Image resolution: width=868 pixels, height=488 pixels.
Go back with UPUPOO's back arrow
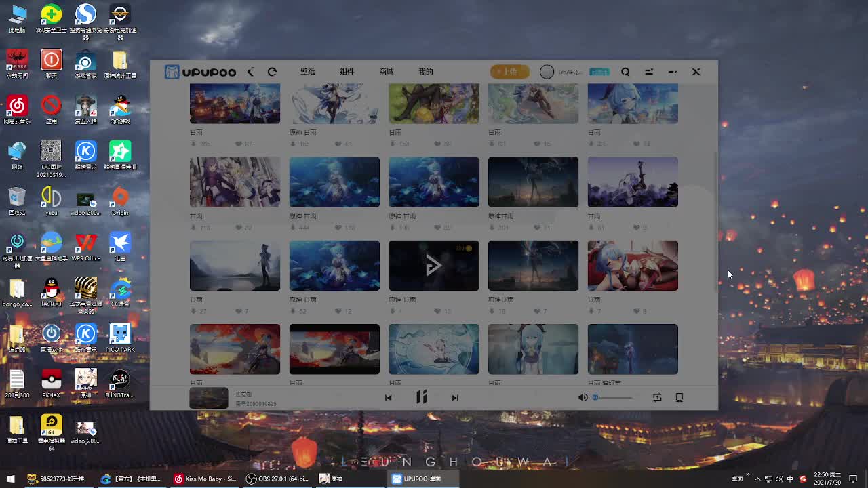[251, 72]
